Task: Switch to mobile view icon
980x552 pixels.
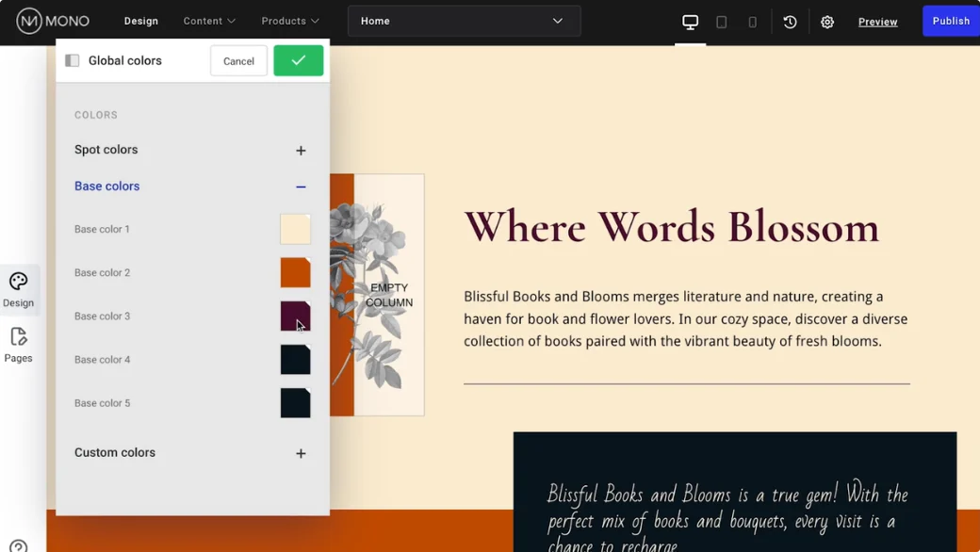Action: click(x=752, y=22)
